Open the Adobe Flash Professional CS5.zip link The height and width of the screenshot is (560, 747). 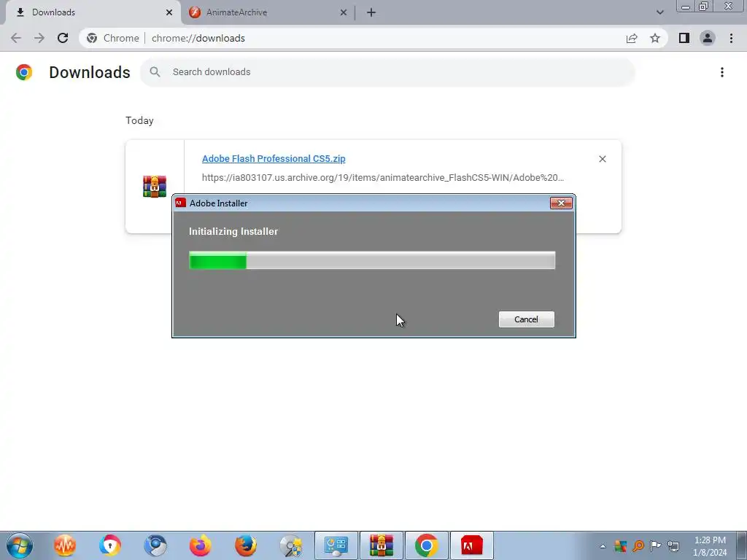click(x=274, y=158)
